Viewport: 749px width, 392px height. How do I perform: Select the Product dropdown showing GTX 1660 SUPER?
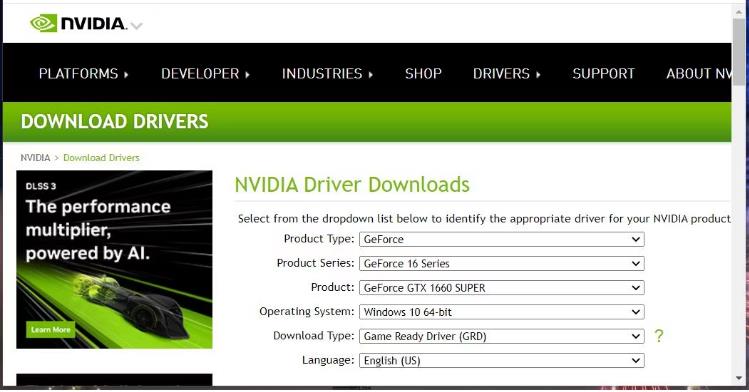pyautogui.click(x=502, y=287)
